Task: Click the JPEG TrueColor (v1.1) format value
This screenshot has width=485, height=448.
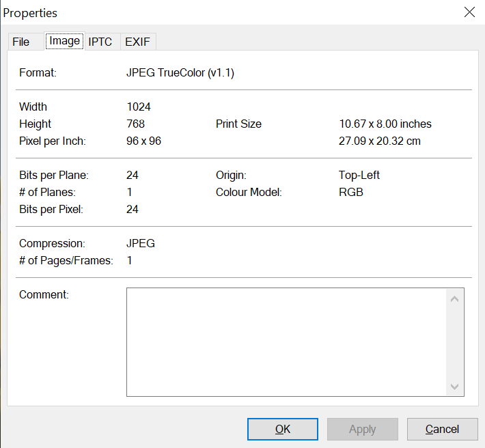Action: [180, 72]
